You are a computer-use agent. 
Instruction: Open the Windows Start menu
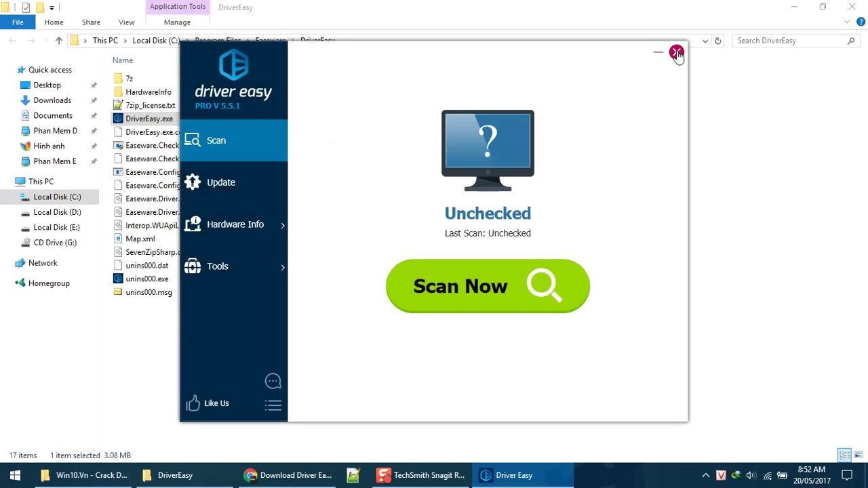pyautogui.click(x=15, y=475)
